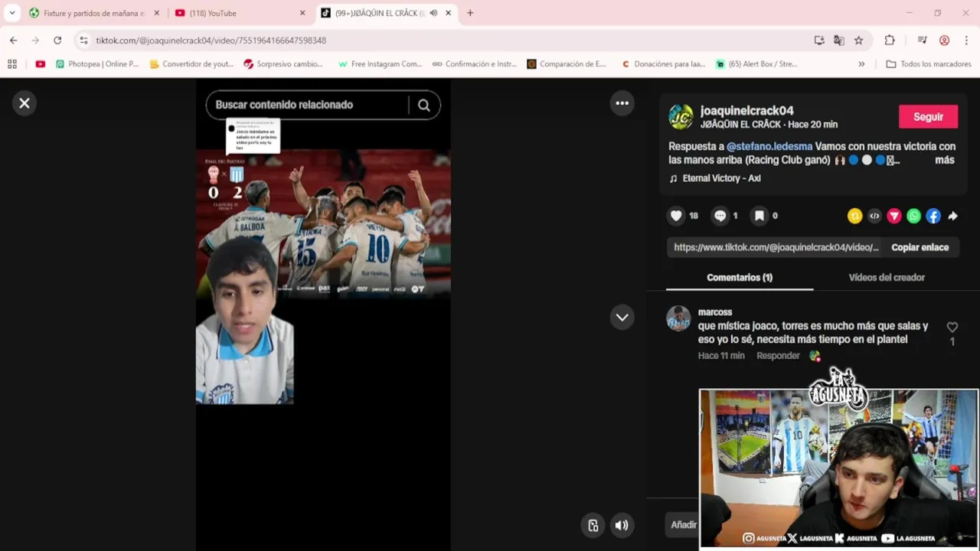The width and height of the screenshot is (980, 551).
Task: Open Chrome profile icon
Action: click(944, 41)
